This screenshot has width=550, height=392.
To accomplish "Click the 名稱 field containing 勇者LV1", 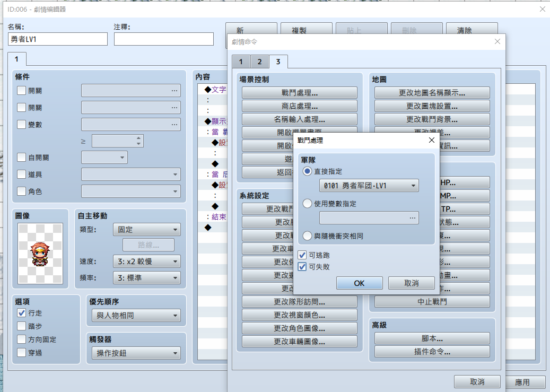I will click(x=57, y=39).
